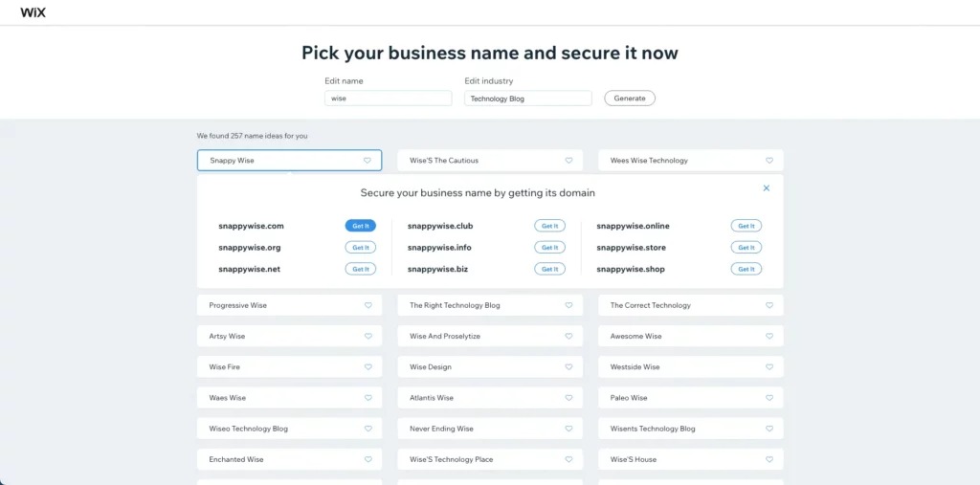Get the snappywise.shop domain
The height and width of the screenshot is (485, 980).
pos(746,269)
